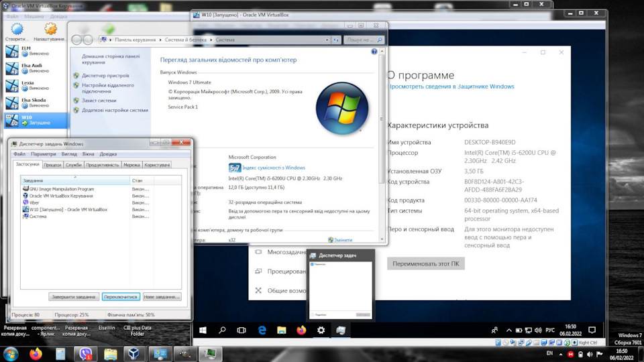This screenshot has height=362, width=644.
Task: Open Параметри menu in Task Manager
Action: (43, 154)
